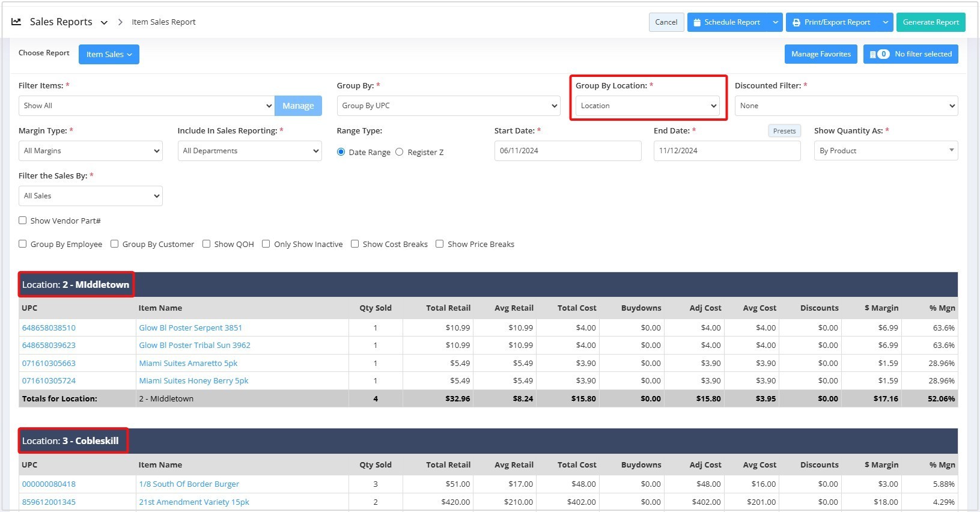The width and height of the screenshot is (980, 512).
Task: Click Middletown total margin 52.06%
Action: tap(941, 399)
